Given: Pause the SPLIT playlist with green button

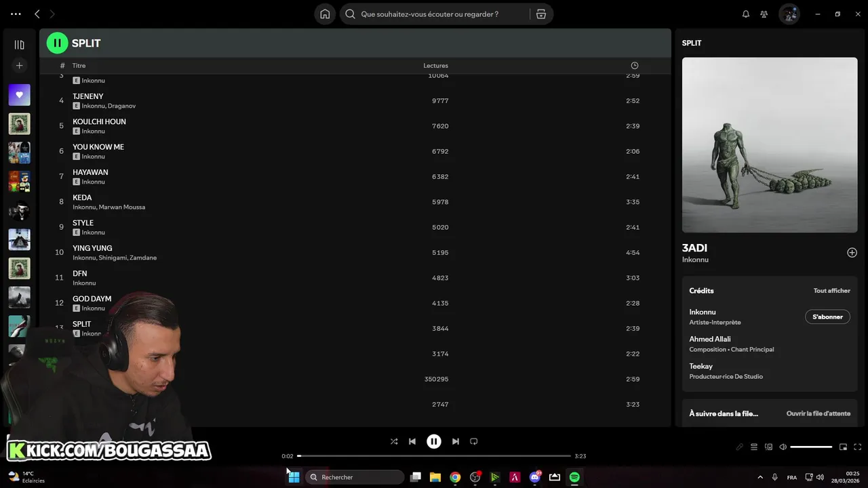Looking at the screenshot, I should (x=57, y=43).
